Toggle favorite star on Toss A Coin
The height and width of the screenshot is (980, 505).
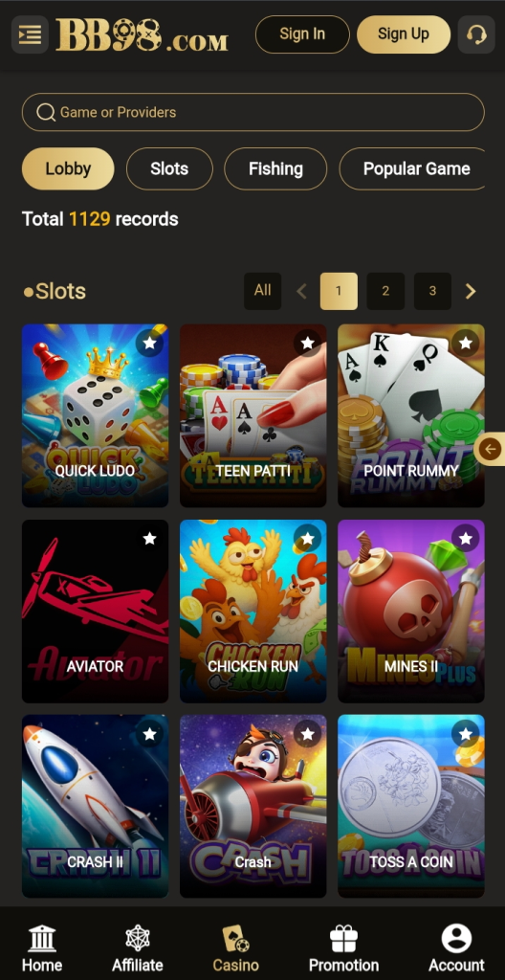pos(465,734)
